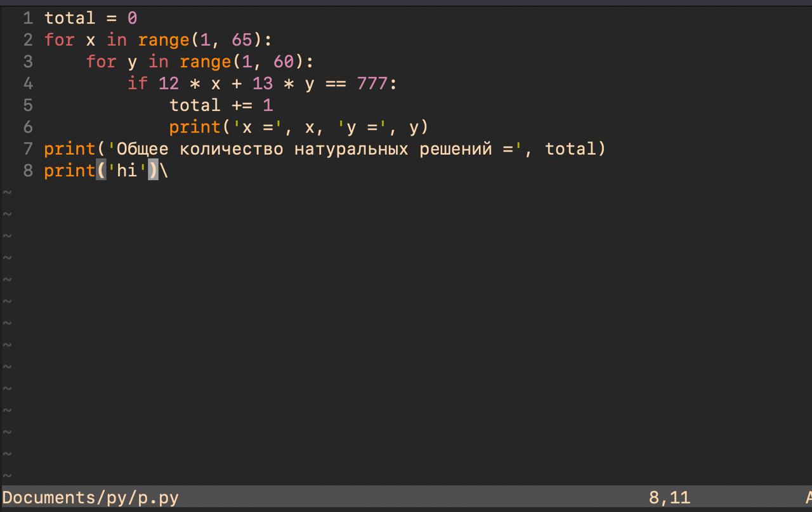
Task: Place cursor on 'total' in line 1
Action: pos(70,18)
